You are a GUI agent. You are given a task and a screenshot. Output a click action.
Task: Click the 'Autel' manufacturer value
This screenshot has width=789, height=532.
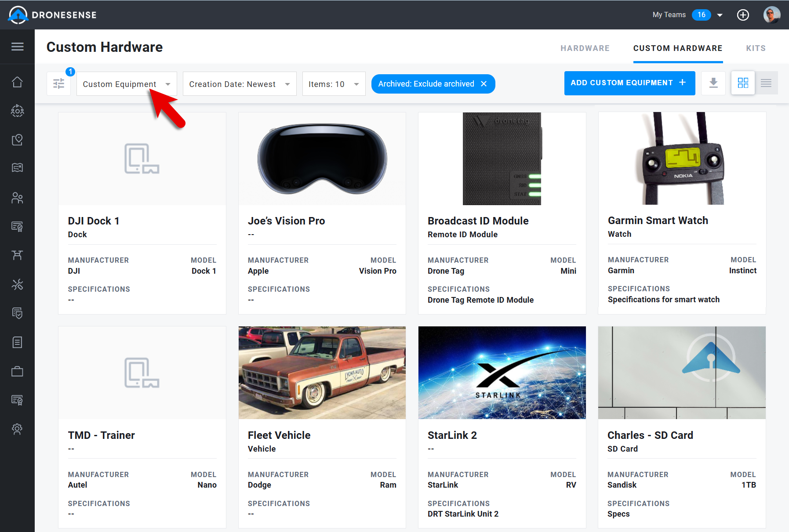click(77, 485)
